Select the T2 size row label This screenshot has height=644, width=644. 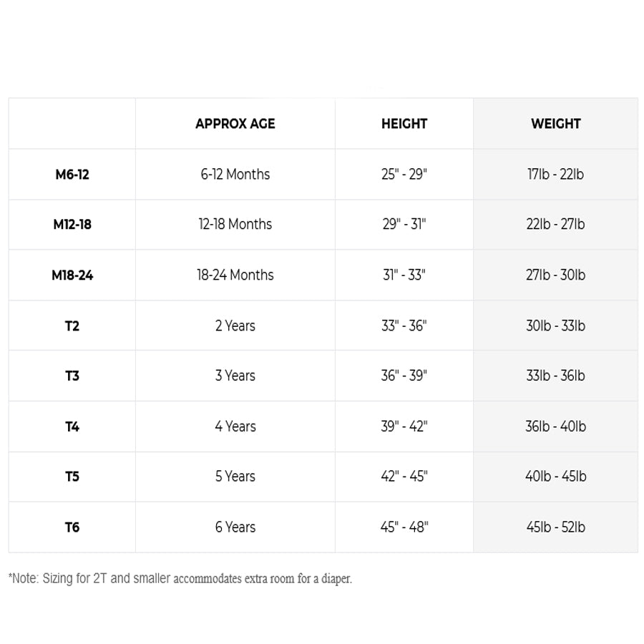pyautogui.click(x=72, y=326)
